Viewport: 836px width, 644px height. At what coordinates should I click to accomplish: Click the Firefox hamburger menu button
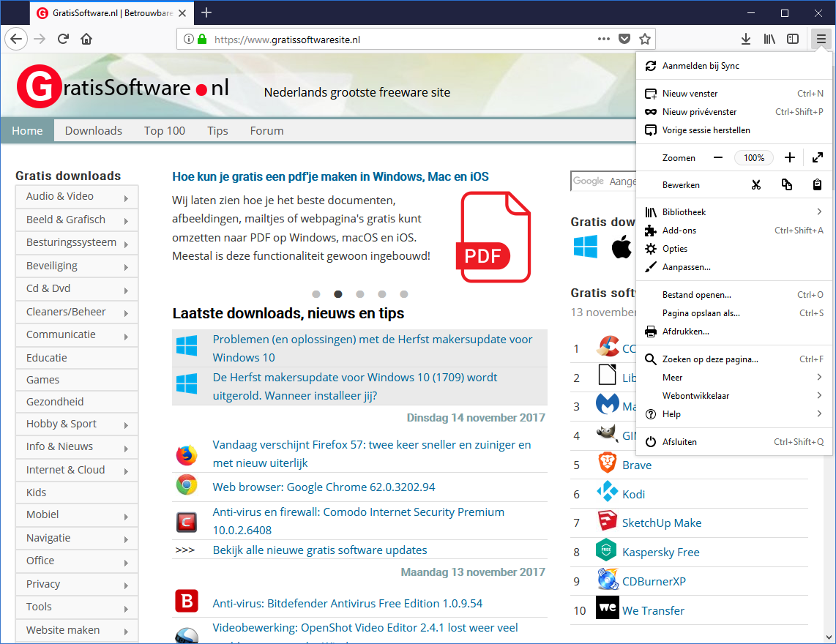tap(821, 39)
